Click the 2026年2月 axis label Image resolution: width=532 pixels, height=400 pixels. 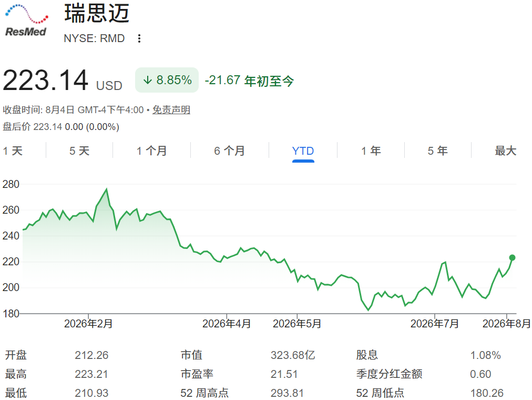pyautogui.click(x=88, y=324)
